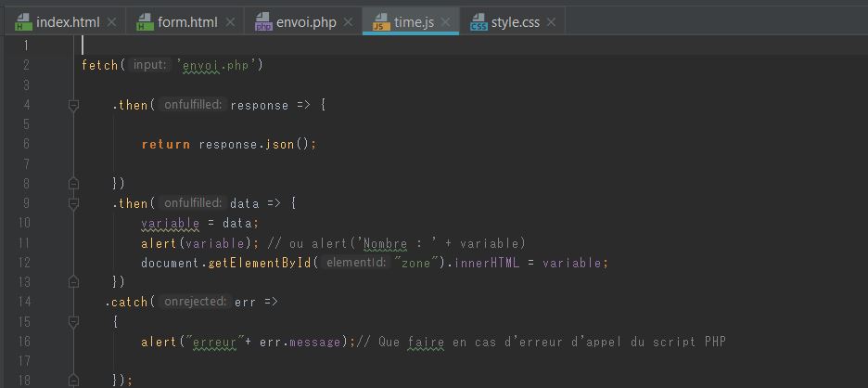
Task: Close the envoi.php tab
Action: [x=350, y=22]
